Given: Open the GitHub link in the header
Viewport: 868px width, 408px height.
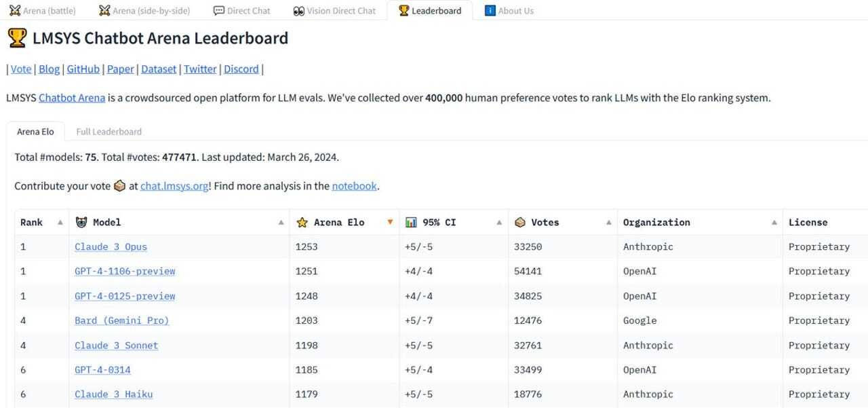Looking at the screenshot, I should click(83, 69).
